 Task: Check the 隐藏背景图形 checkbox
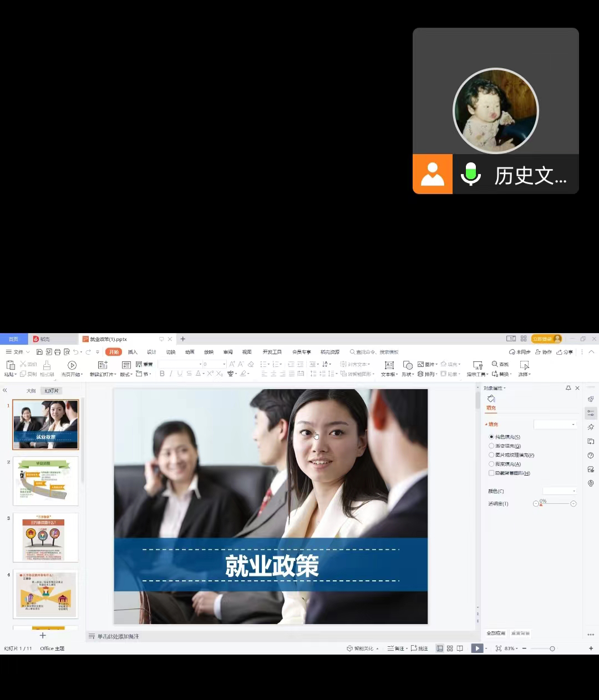tap(491, 473)
